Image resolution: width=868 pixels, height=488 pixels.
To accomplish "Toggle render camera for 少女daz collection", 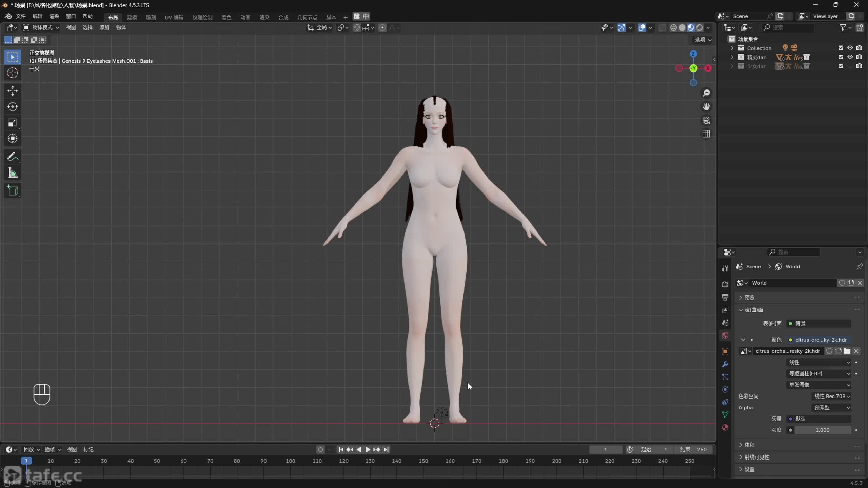I will click(859, 66).
